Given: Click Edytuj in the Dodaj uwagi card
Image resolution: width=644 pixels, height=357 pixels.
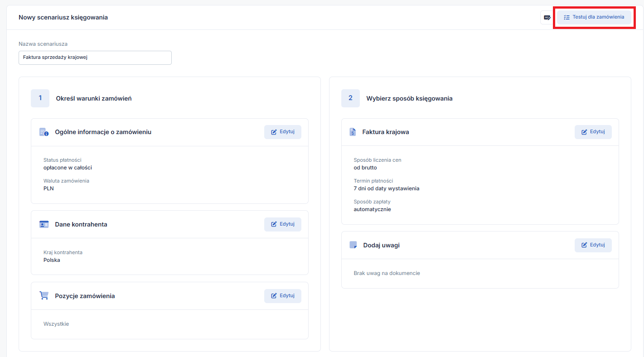Looking at the screenshot, I should click(593, 245).
